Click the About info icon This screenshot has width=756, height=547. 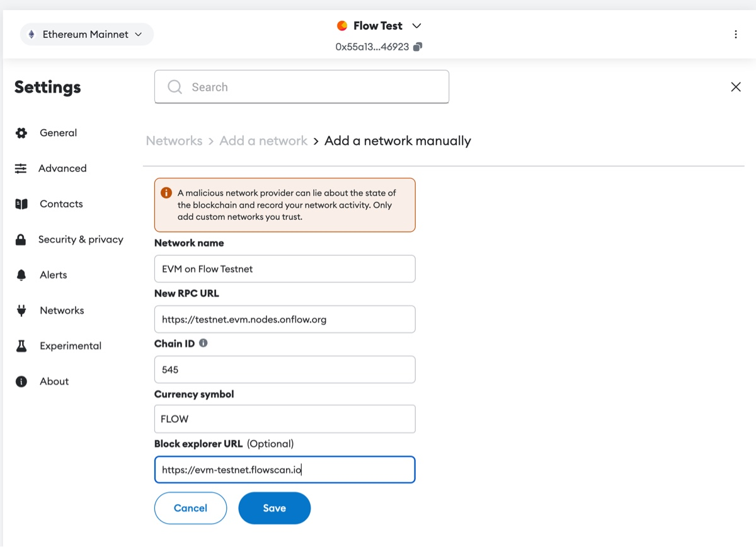click(x=21, y=381)
